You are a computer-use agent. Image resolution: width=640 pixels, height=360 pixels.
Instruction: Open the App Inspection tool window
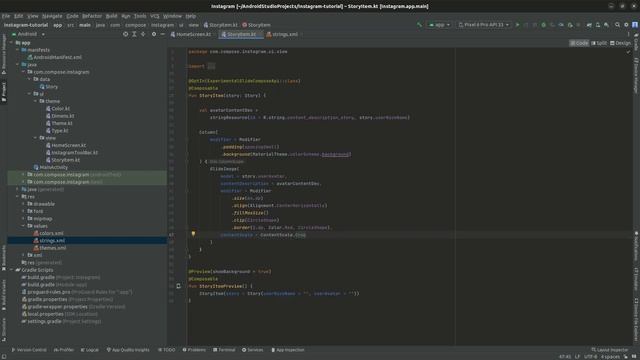pos(288,350)
